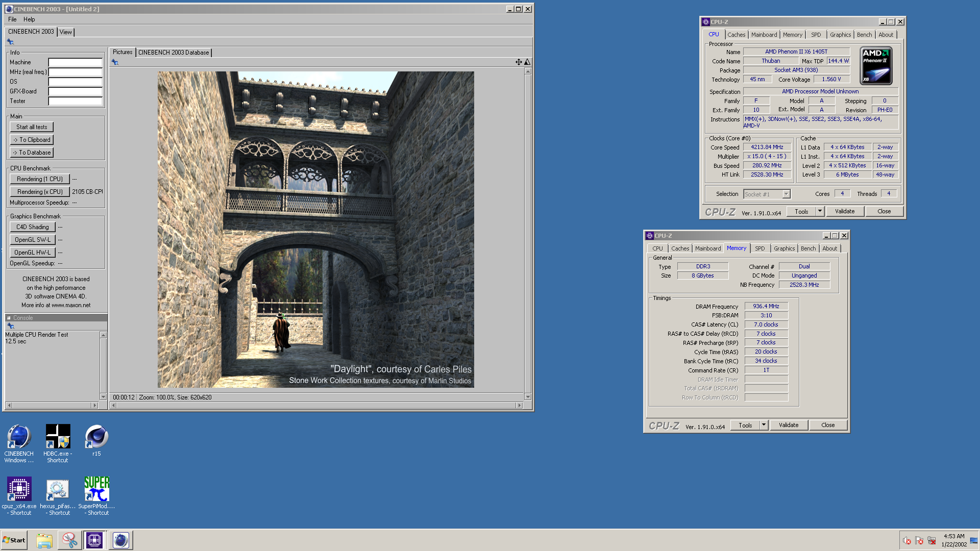Switch to Caches tab in top CPU-Z window
980x551 pixels.
tap(737, 35)
